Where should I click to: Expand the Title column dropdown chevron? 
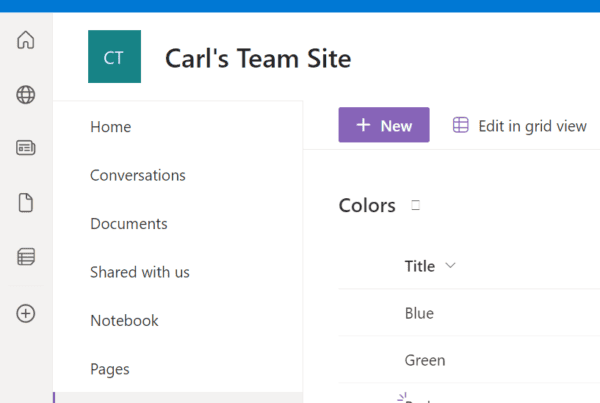450,266
